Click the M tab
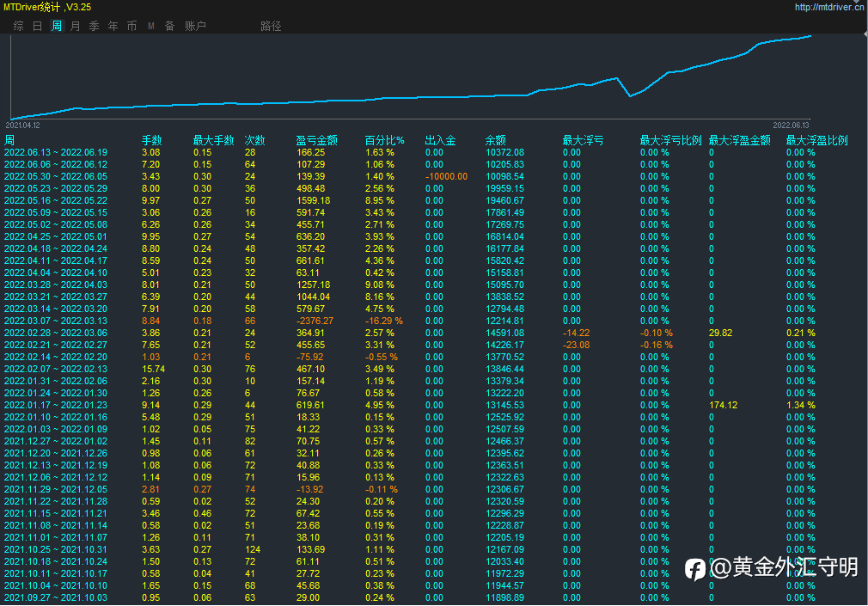 tap(151, 26)
